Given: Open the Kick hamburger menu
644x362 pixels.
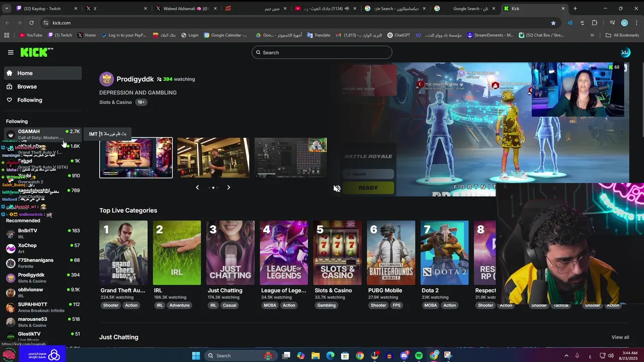Looking at the screenshot, I should pos(11,52).
